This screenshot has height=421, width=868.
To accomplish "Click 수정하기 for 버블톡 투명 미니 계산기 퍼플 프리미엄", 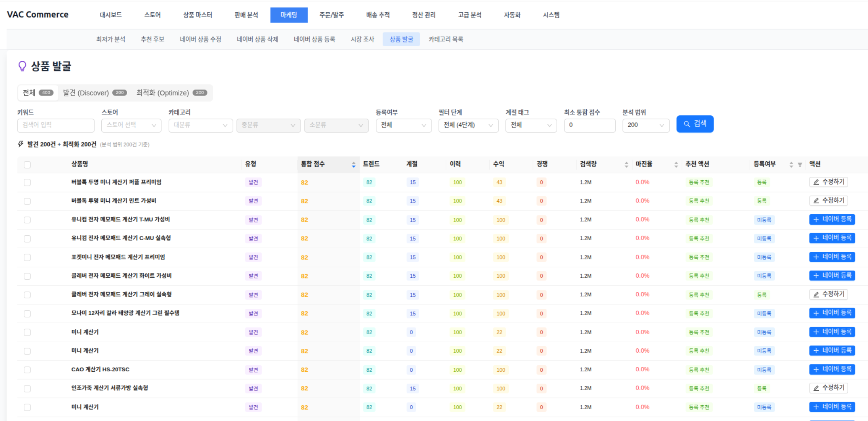I will [x=828, y=182].
